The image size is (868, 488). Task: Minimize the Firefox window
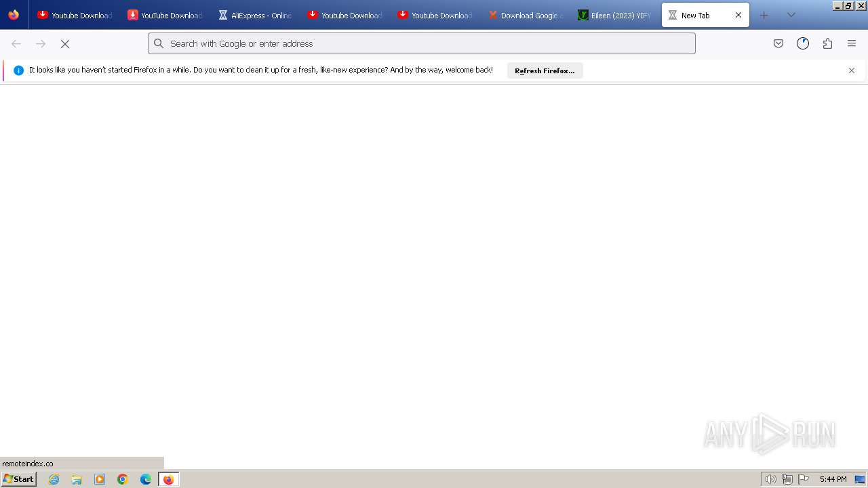tap(838, 5)
